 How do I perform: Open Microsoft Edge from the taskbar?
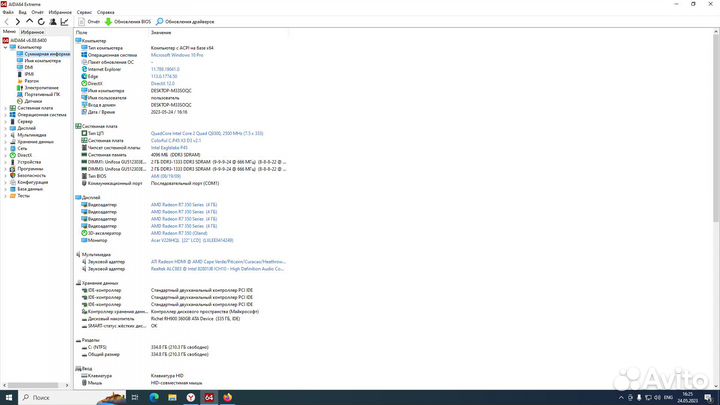click(x=154, y=398)
